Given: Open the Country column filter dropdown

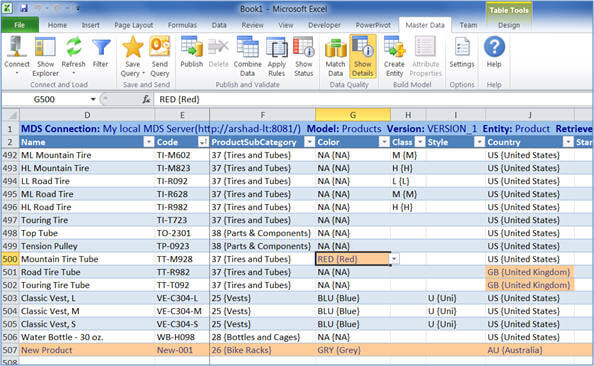Looking at the screenshot, I should point(568,142).
